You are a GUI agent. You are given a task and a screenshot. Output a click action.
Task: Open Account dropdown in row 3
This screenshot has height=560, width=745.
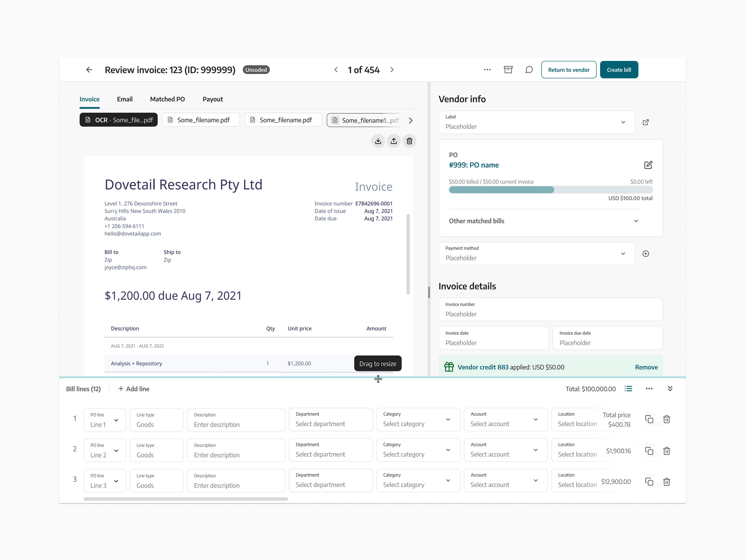pos(506,480)
